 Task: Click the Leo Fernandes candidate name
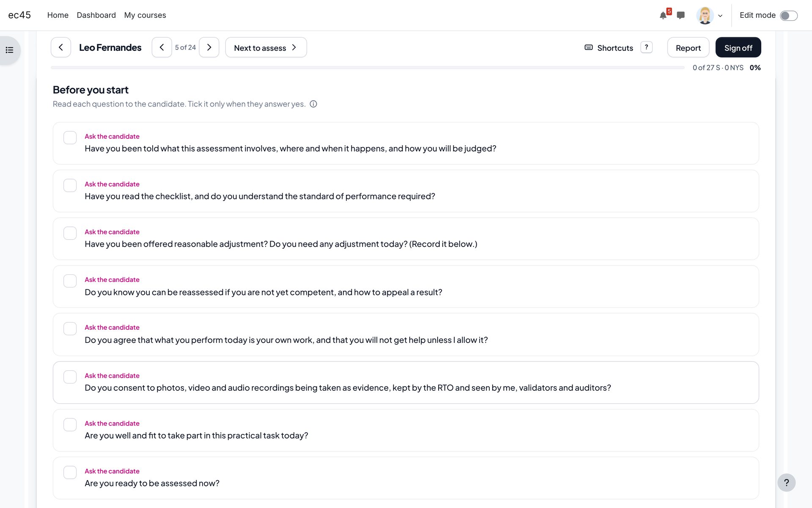[x=110, y=47]
